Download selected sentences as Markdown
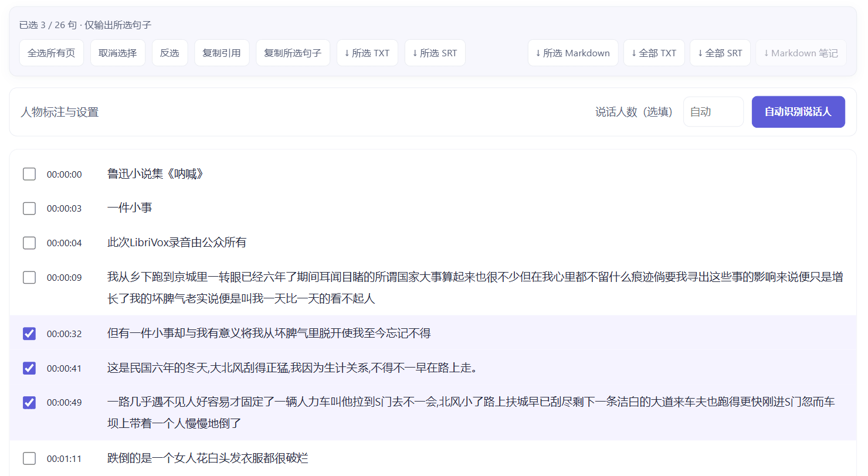The height and width of the screenshot is (476, 868). [x=573, y=53]
